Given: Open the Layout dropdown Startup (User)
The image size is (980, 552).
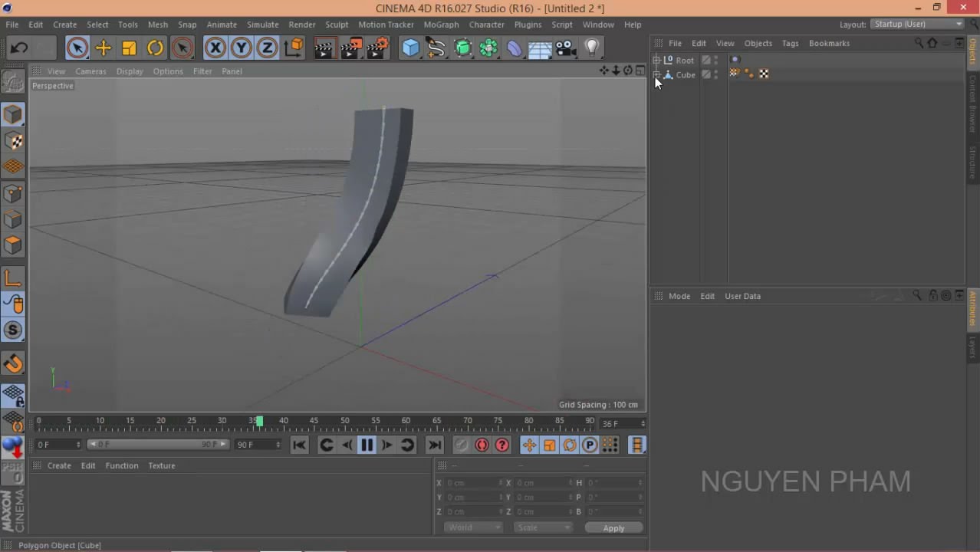Looking at the screenshot, I should [918, 25].
